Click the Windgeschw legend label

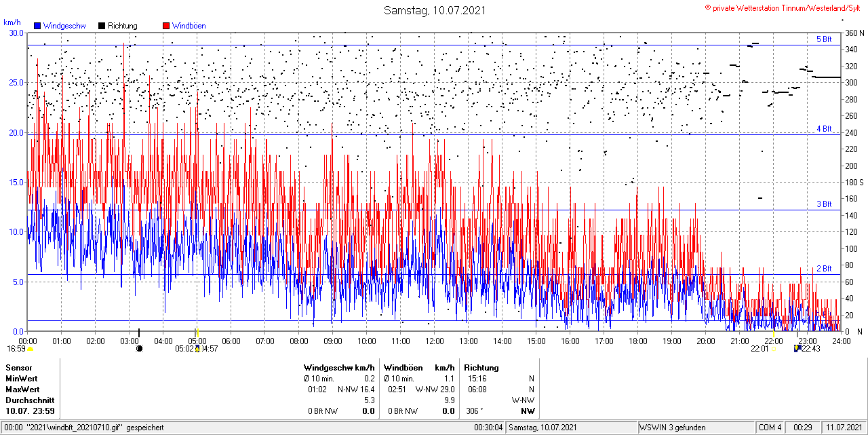click(x=64, y=26)
